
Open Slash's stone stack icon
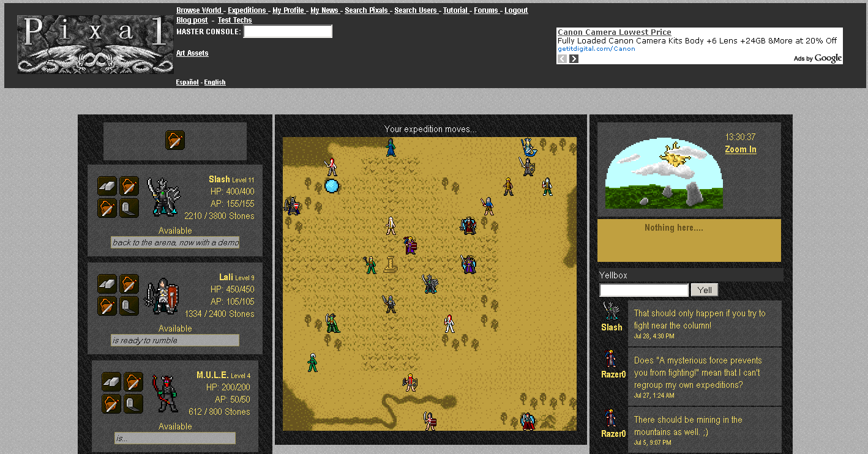107,185
